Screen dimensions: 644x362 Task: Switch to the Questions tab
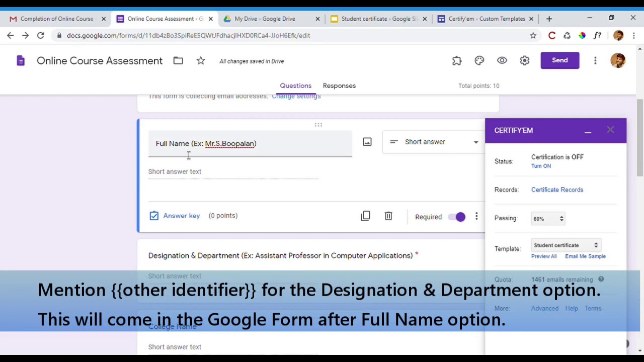coord(296,86)
